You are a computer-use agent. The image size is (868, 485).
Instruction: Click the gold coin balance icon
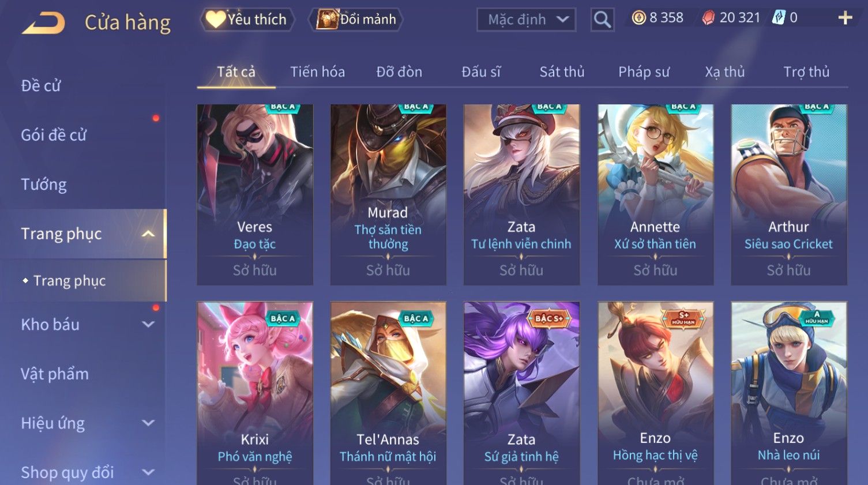tap(638, 18)
